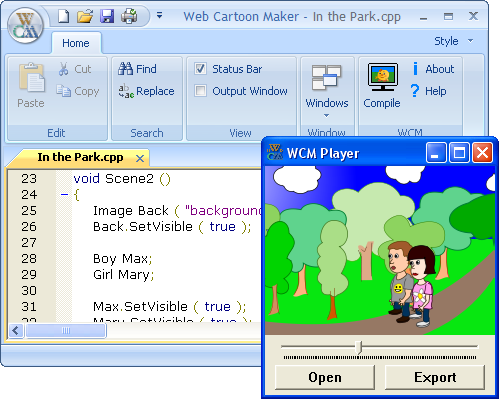500x400 pixels.
Task: Close the WCM Player window
Action: [x=482, y=153]
